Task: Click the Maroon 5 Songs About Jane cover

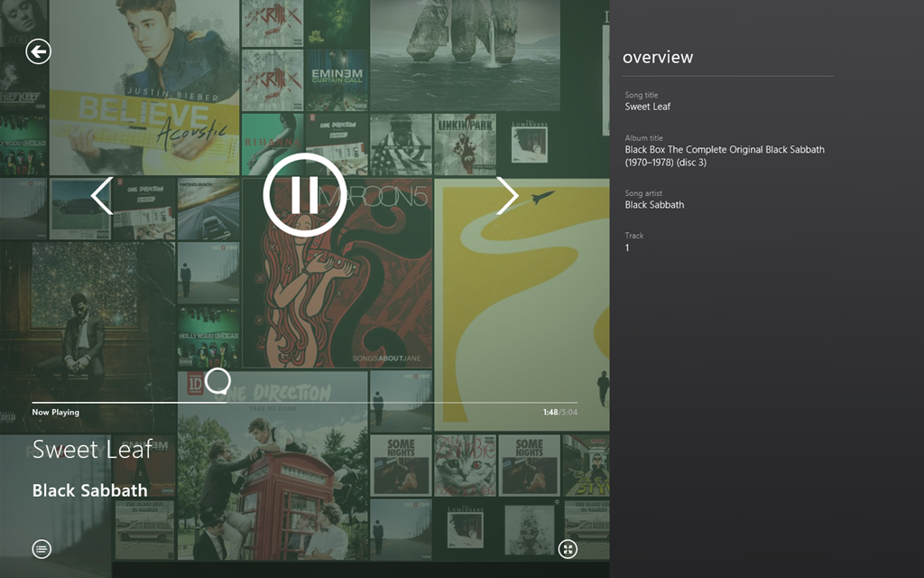Action: pyautogui.click(x=337, y=273)
